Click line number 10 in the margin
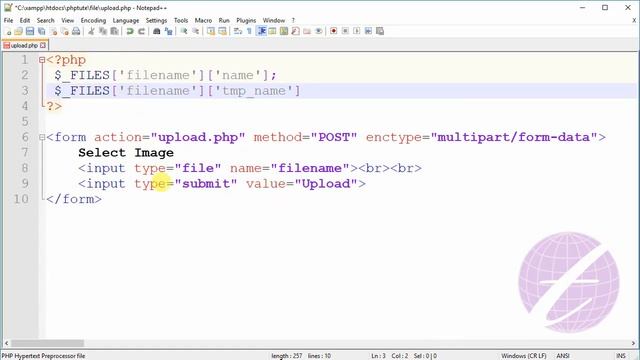This screenshot has width=640, height=360. [21, 199]
